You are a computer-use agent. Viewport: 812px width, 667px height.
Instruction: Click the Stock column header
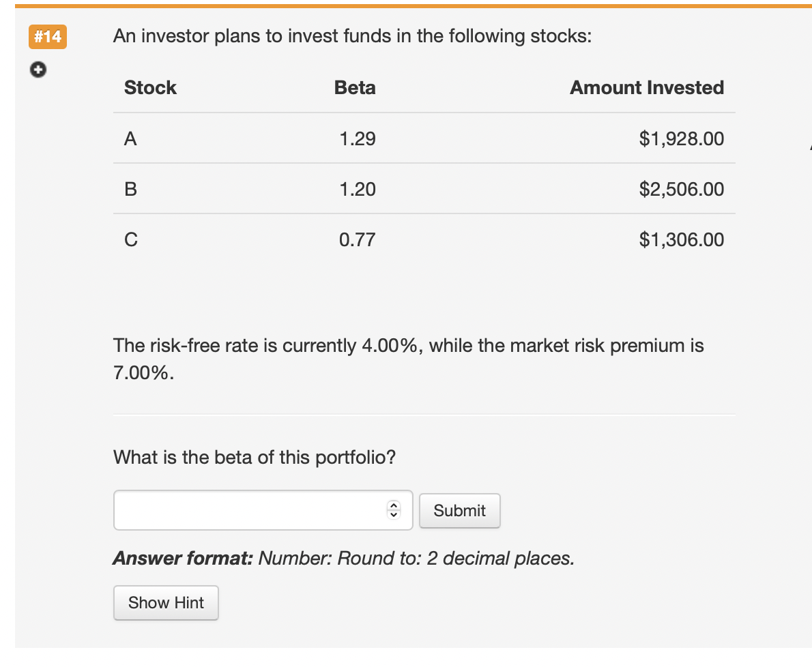click(x=150, y=88)
